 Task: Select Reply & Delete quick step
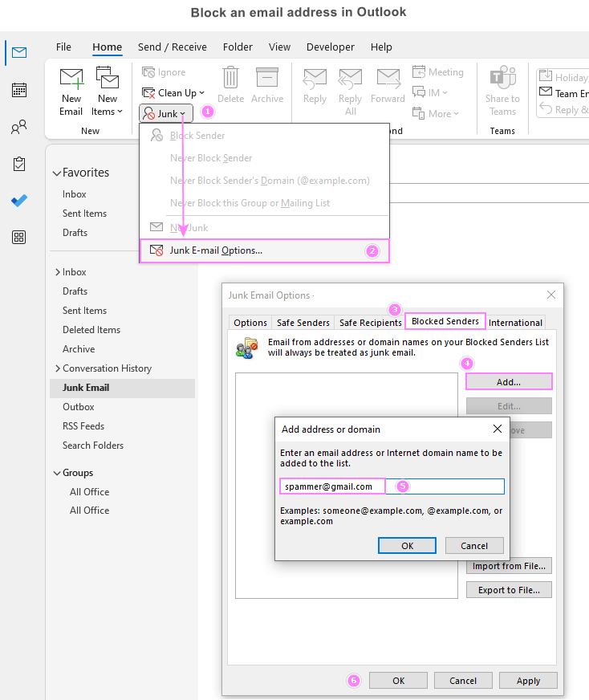[563, 109]
